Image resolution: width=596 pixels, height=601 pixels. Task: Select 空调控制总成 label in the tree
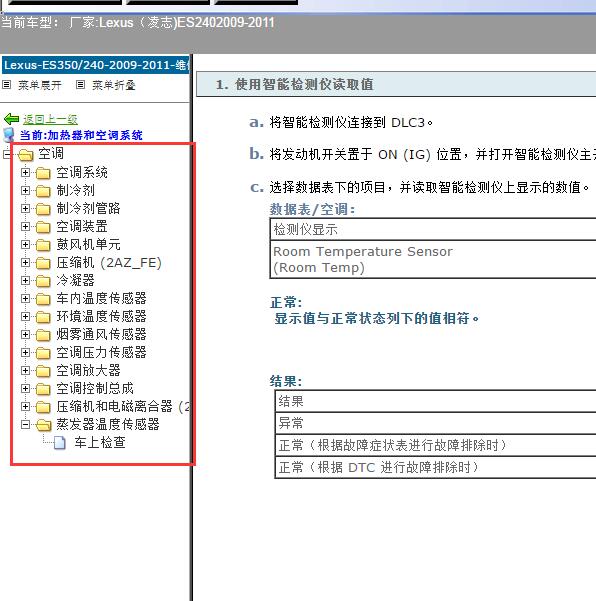95,389
